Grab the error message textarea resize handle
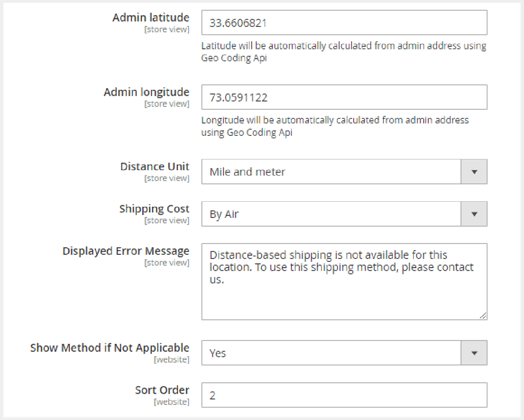Viewport: 524px width, 420px height. coord(483,316)
